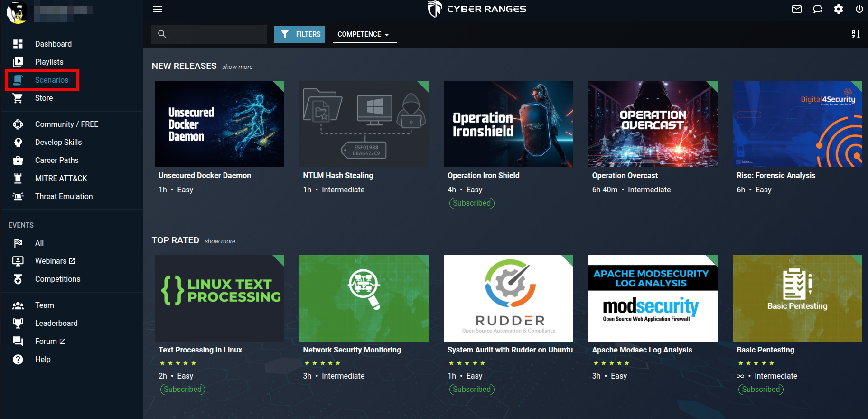The width and height of the screenshot is (868, 419).
Task: Show more New Releases
Action: (x=237, y=67)
